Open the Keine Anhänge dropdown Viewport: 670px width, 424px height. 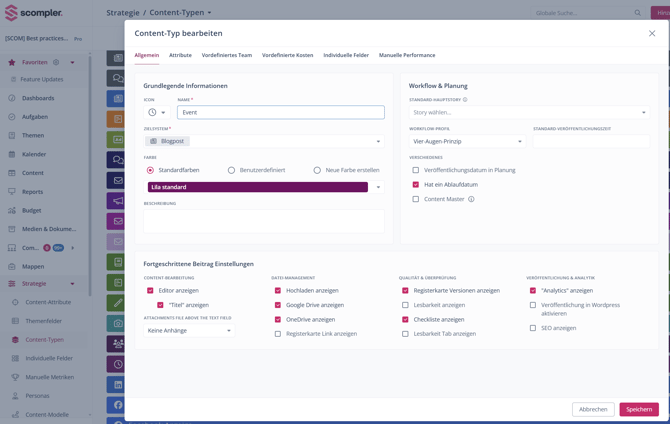(x=189, y=330)
